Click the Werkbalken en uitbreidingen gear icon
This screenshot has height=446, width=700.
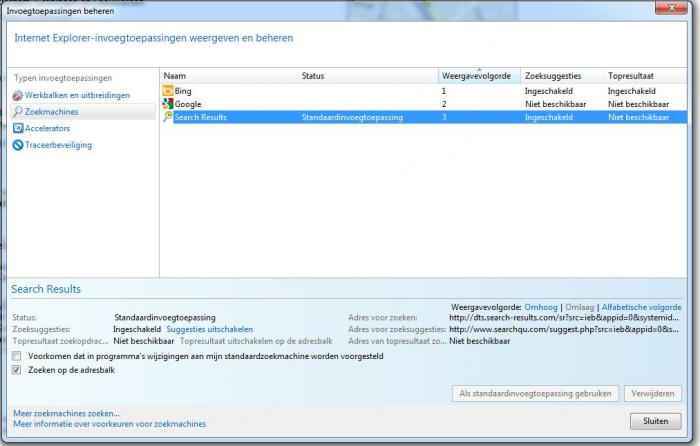[17, 96]
